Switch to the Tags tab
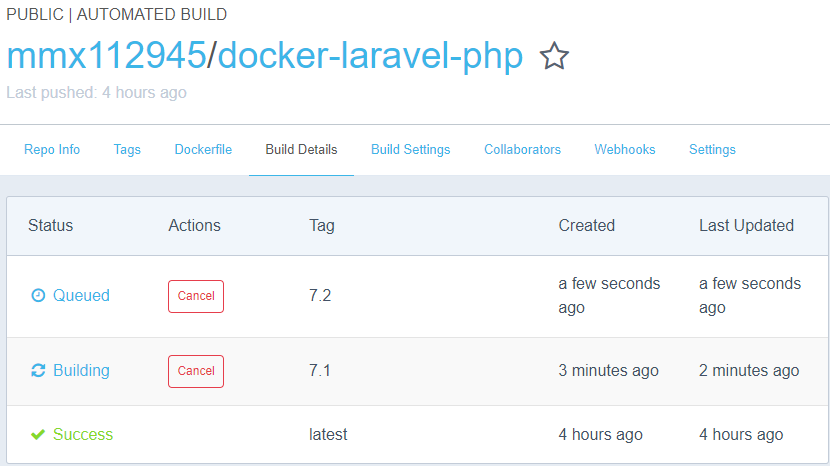The image size is (830, 466). pos(127,150)
